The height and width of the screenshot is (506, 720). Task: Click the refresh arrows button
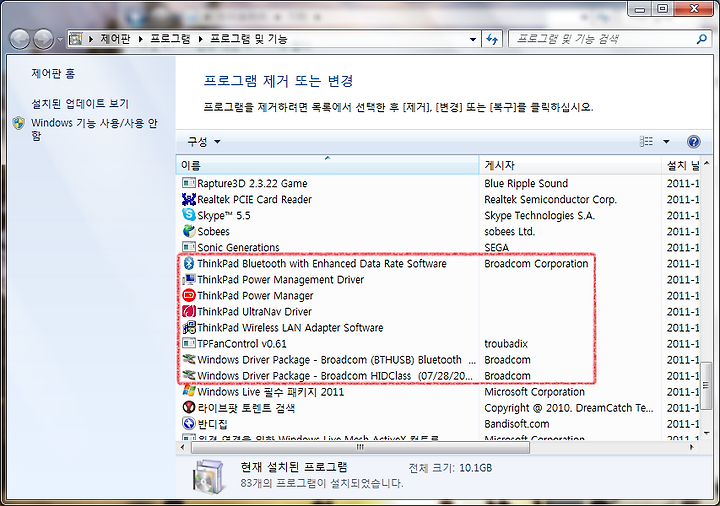pyautogui.click(x=492, y=39)
